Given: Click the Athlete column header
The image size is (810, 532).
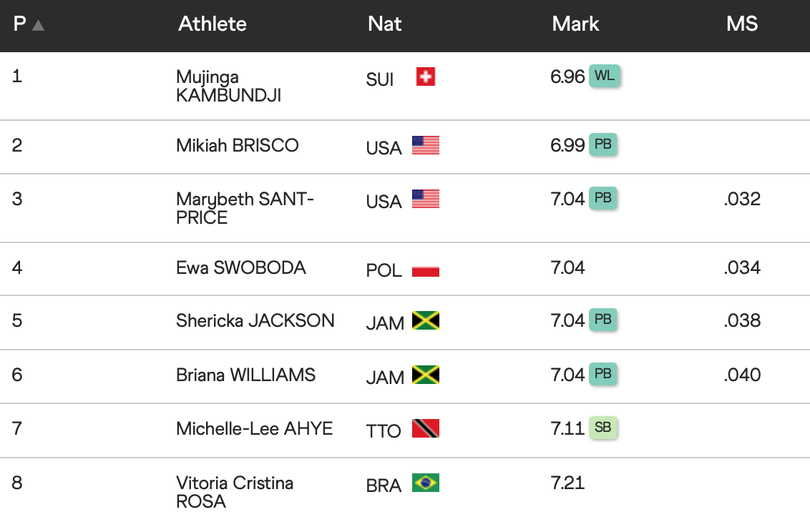Looking at the screenshot, I should tap(213, 24).
